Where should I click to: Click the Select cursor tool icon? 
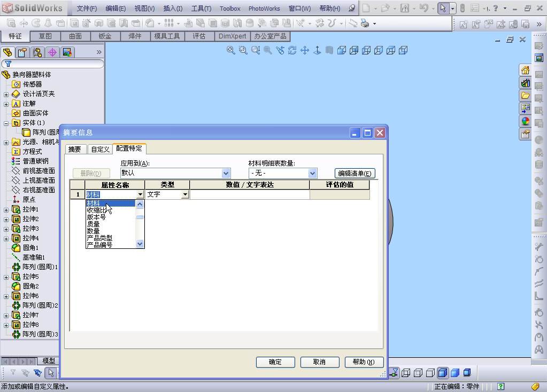(443, 8)
